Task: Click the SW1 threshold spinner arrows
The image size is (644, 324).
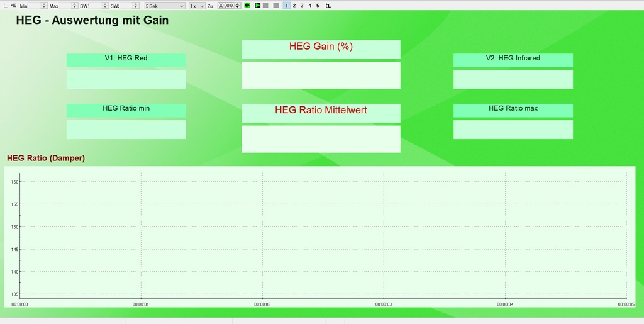Action: coord(105,6)
